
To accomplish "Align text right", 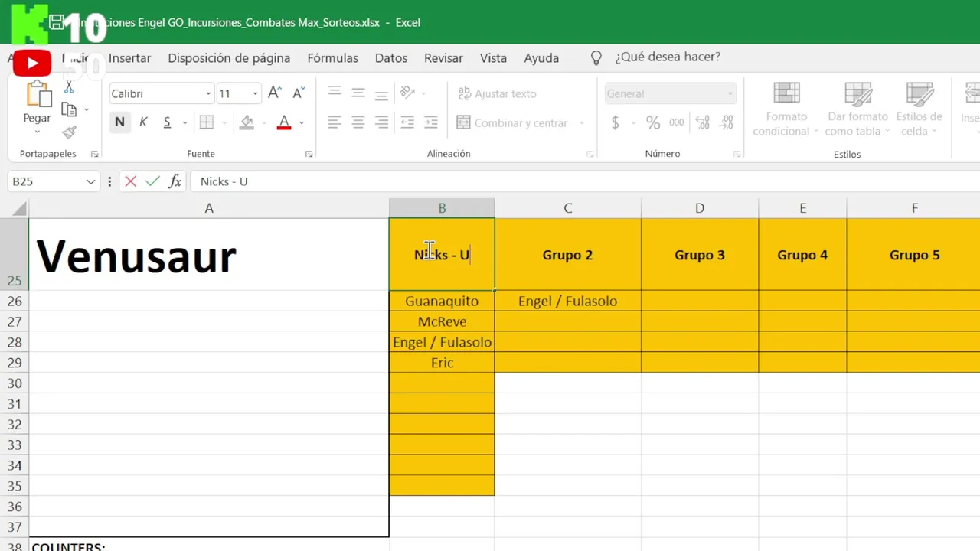I will coord(381,122).
